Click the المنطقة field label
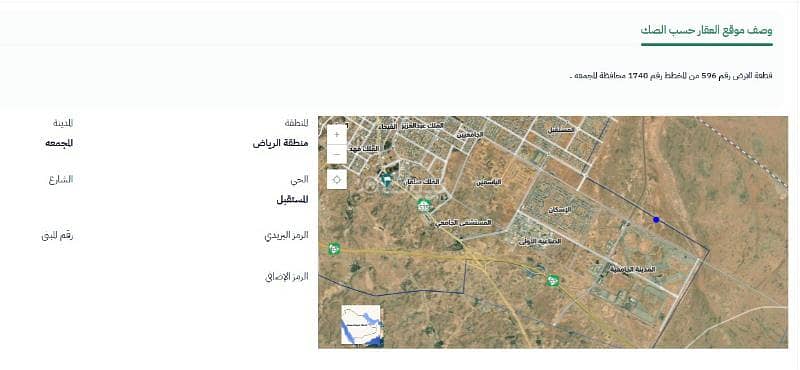Screen dimensions: 800x370 click(x=296, y=123)
